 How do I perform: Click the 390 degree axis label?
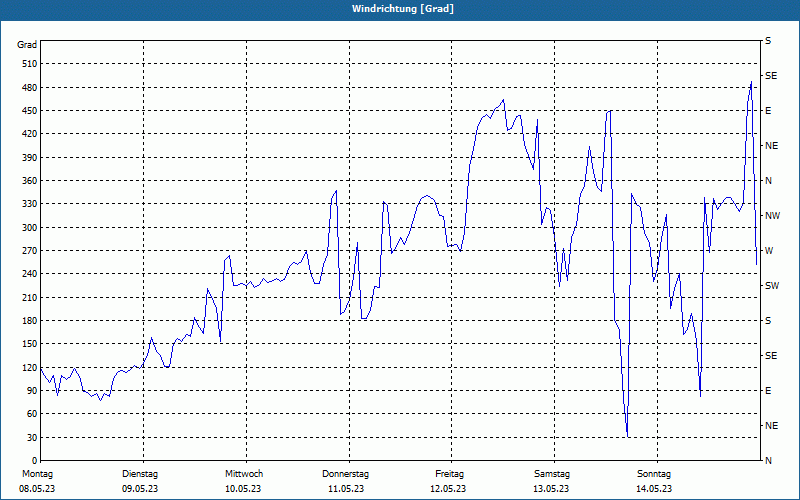pos(30,157)
